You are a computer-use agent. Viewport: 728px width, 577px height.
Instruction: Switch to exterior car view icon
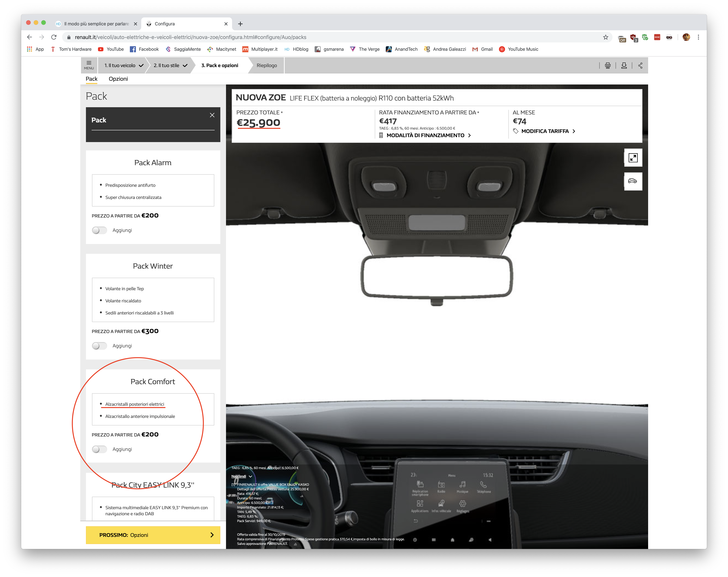point(633,181)
